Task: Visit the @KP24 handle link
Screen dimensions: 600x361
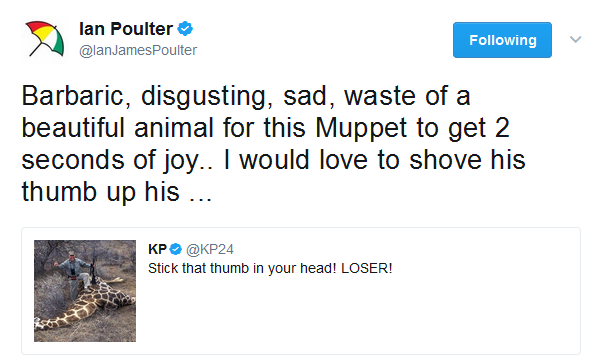Action: 210,249
